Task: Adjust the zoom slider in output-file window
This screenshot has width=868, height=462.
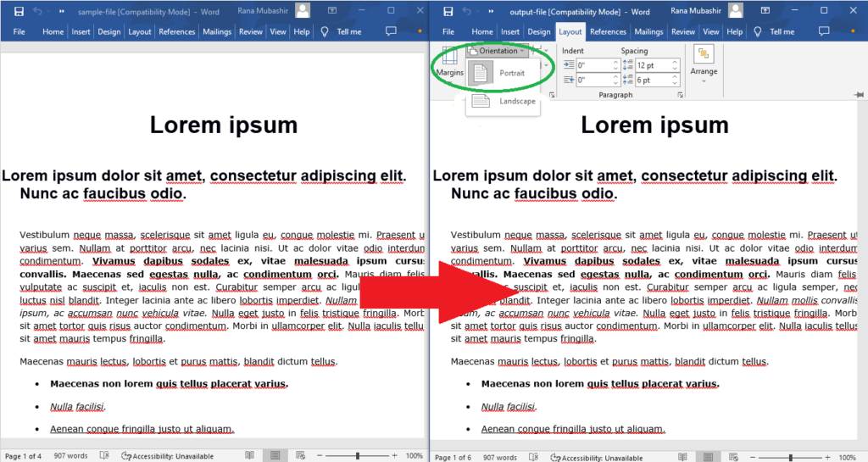Action: coord(790,456)
